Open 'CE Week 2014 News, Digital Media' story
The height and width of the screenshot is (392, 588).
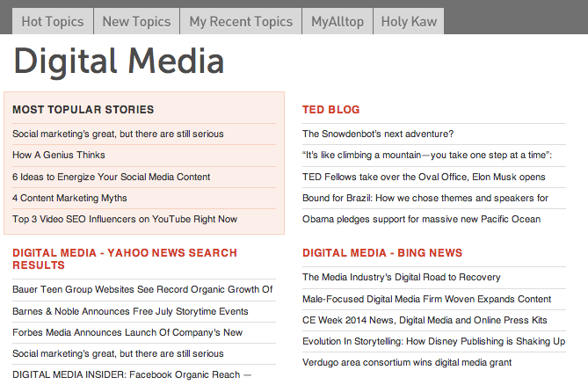(425, 320)
